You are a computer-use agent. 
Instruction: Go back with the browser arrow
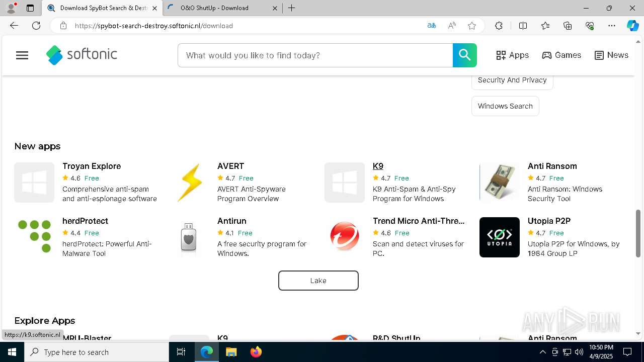[x=14, y=26]
